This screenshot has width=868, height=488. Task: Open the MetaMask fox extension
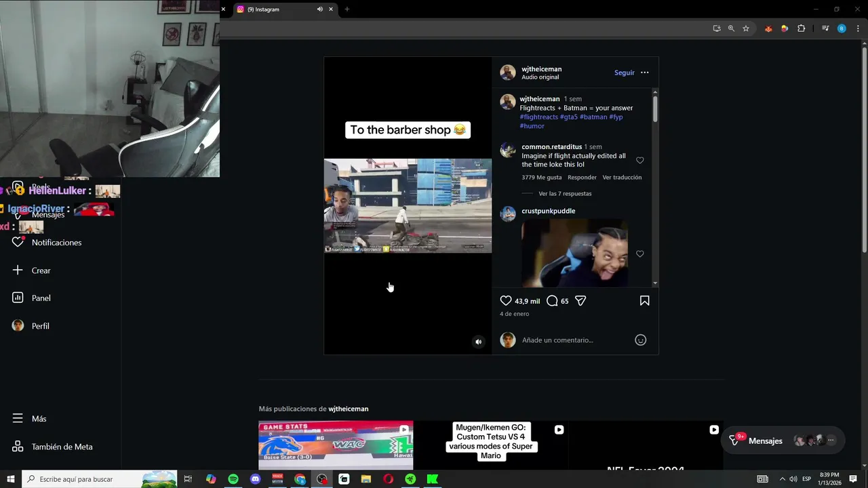[768, 28]
